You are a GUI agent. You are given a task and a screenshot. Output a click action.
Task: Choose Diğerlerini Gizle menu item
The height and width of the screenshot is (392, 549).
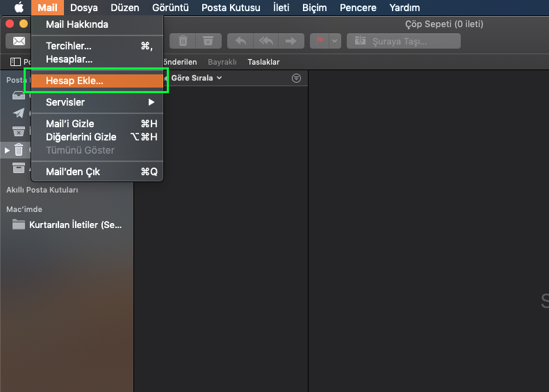tap(97, 137)
